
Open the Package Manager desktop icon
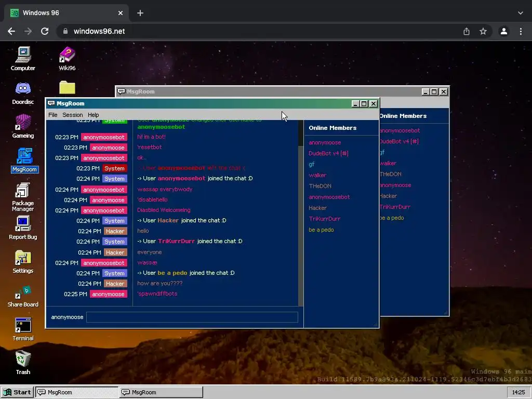click(x=23, y=197)
